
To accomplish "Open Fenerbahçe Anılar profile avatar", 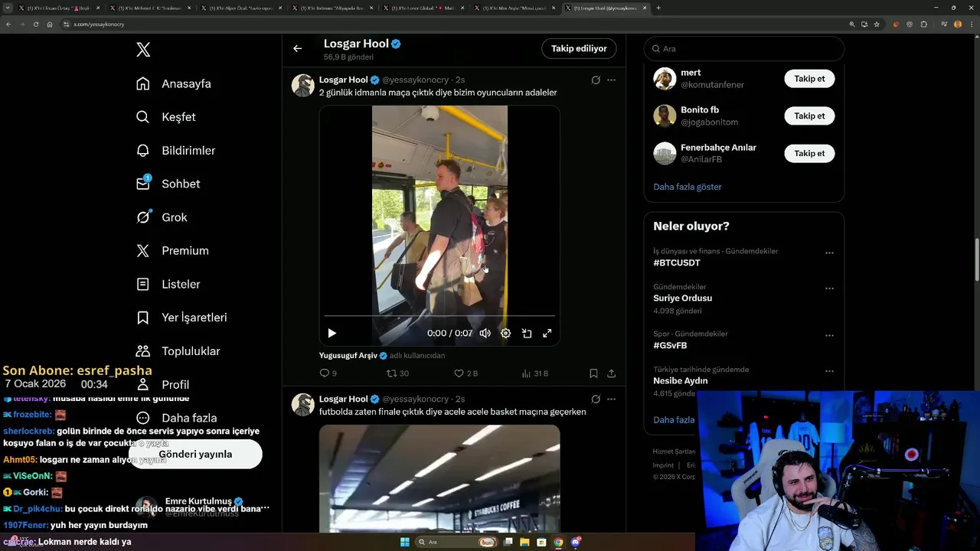I will (x=665, y=153).
